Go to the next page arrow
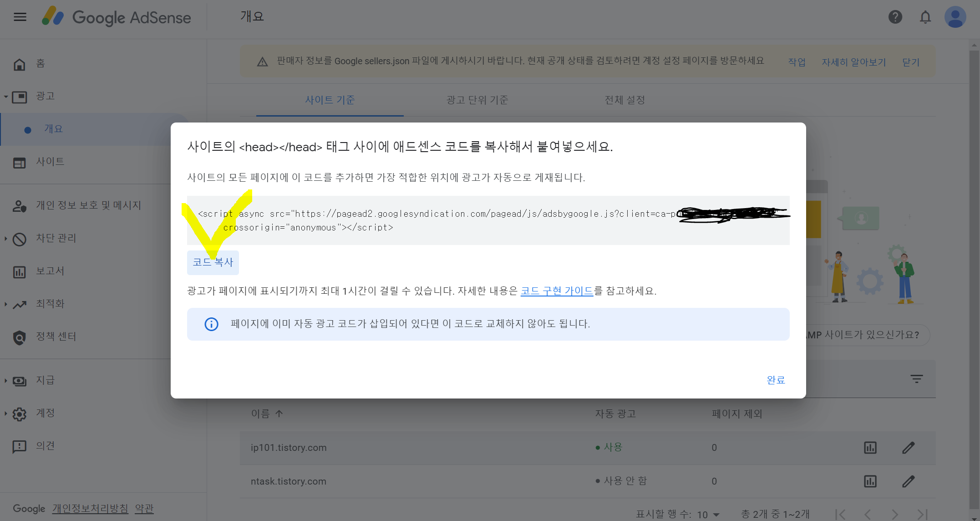The height and width of the screenshot is (521, 980). tap(894, 514)
